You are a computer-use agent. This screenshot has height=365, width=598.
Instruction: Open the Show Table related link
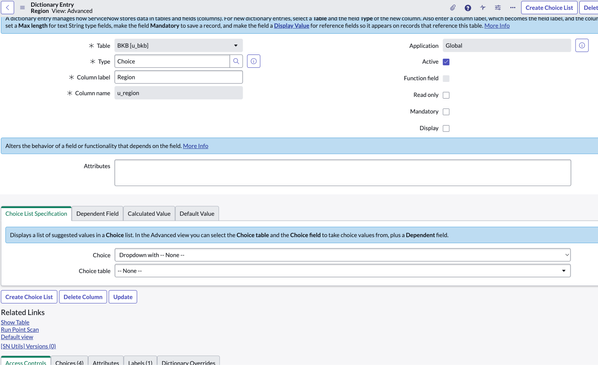click(x=15, y=322)
